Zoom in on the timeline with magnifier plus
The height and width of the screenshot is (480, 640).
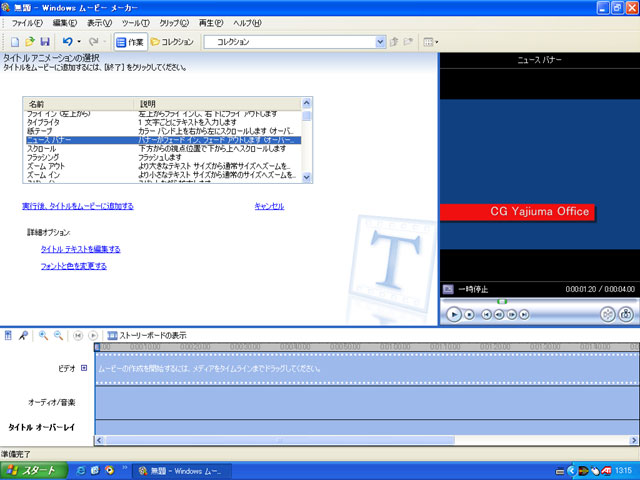(43, 335)
